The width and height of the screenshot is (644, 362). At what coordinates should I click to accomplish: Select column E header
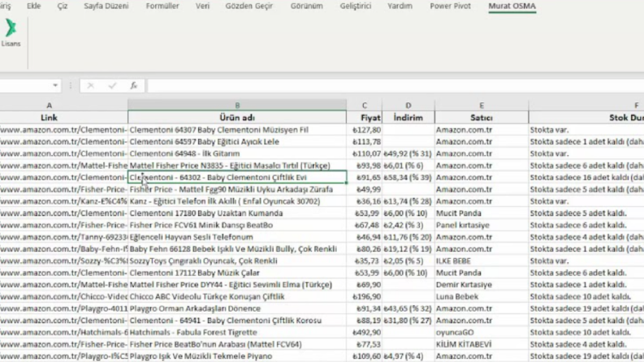point(482,105)
